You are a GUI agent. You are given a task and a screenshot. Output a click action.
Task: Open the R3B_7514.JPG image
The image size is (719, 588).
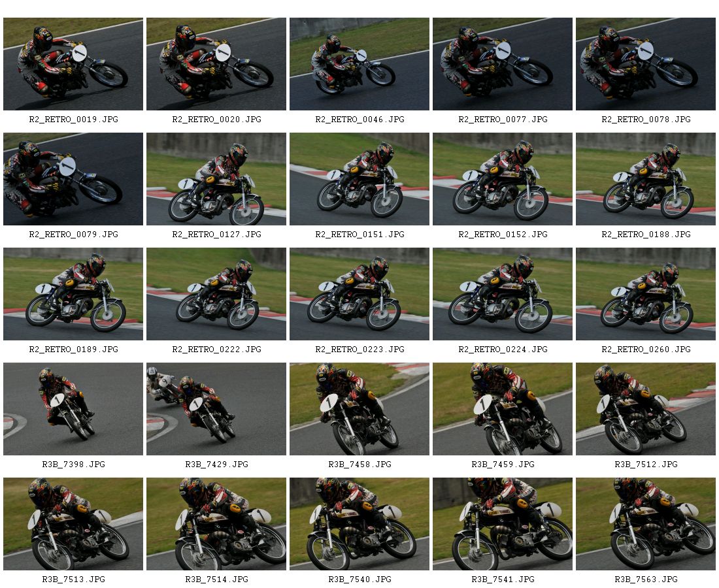216,524
